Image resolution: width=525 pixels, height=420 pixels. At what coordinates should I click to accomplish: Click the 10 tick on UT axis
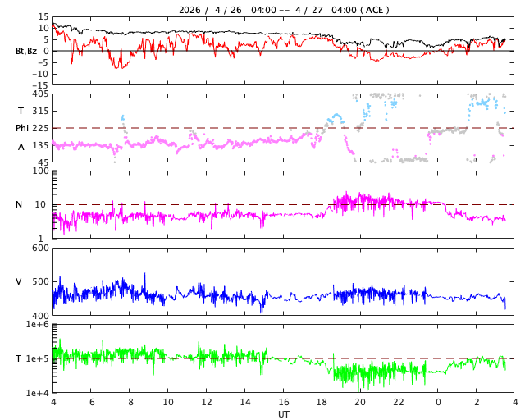point(167,402)
